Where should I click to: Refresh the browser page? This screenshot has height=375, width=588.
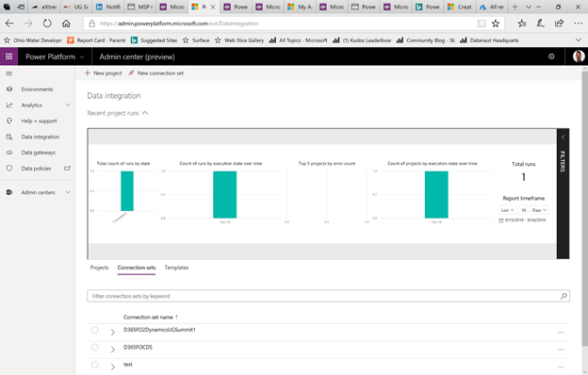point(47,24)
